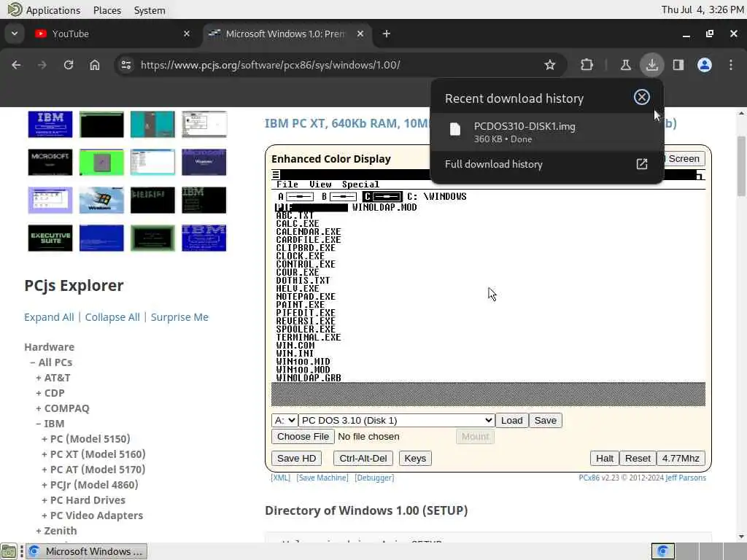Image resolution: width=747 pixels, height=560 pixels.
Task: Select NOTEPAD.EXE in the file list
Action: coord(306,297)
